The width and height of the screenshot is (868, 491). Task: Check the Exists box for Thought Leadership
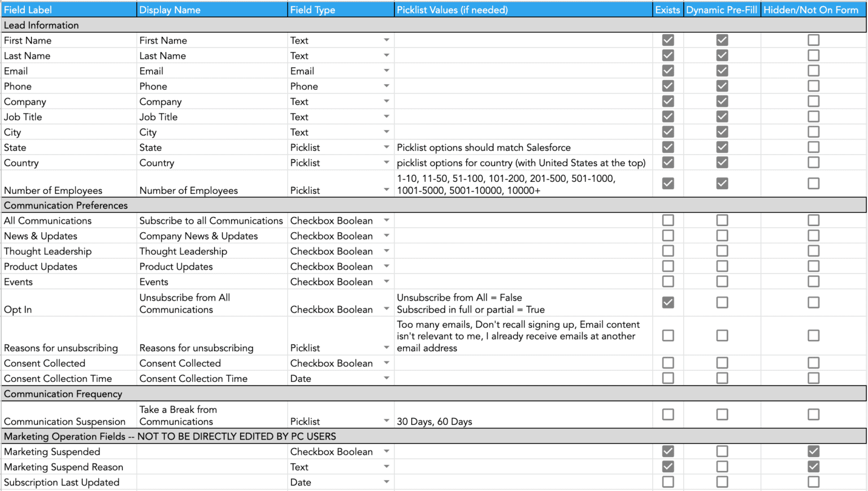pos(667,251)
